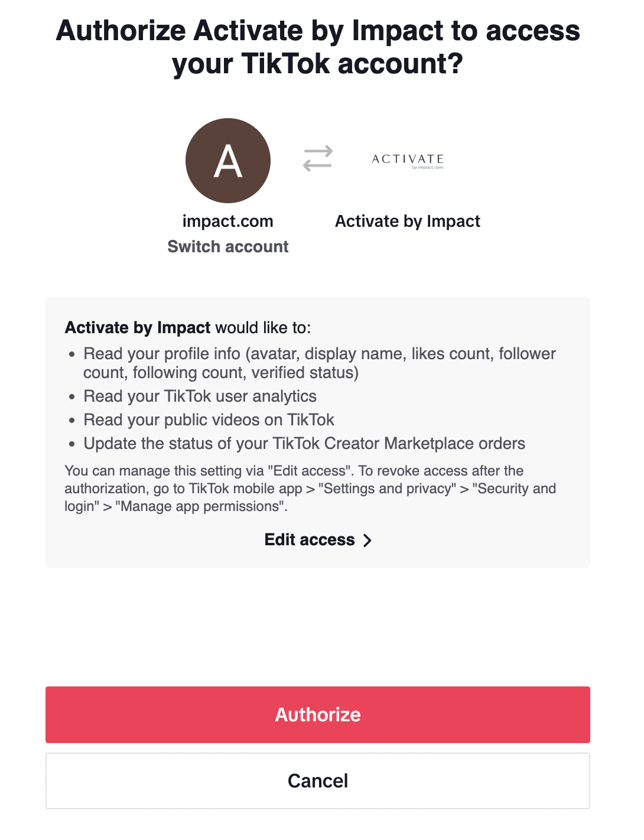Click the two-way exchange arrows icon
This screenshot has width=644, height=840.
coord(318,159)
